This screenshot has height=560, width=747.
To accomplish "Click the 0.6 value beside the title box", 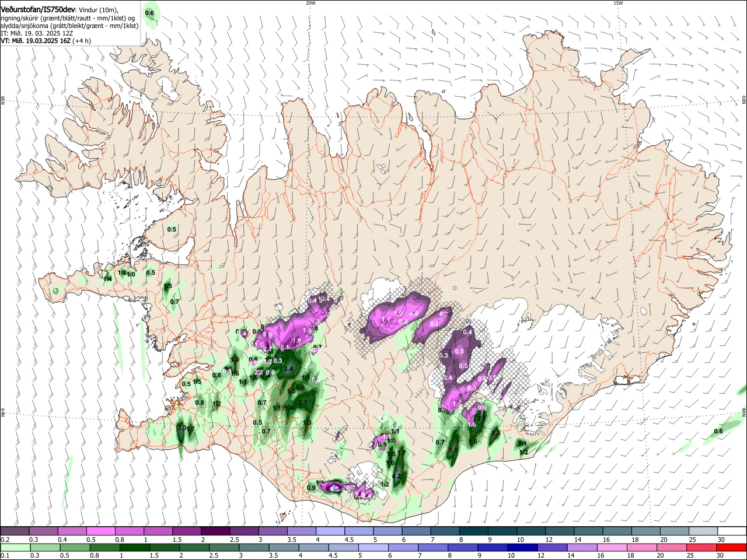I will coord(149,13).
